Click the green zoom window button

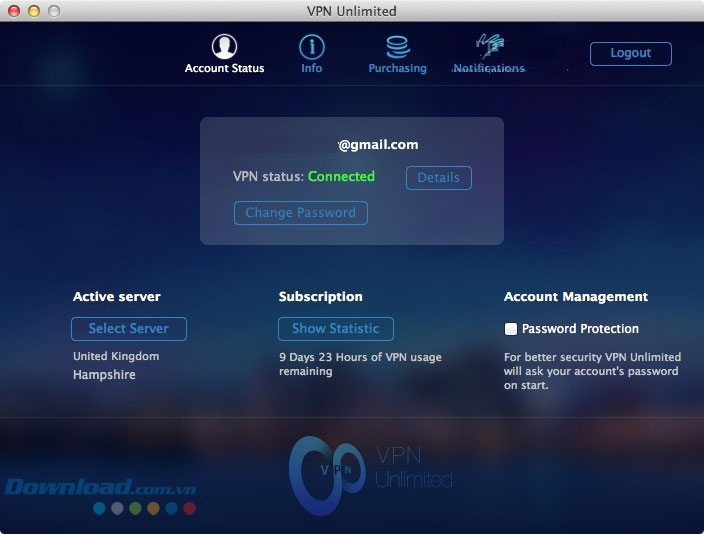point(54,11)
